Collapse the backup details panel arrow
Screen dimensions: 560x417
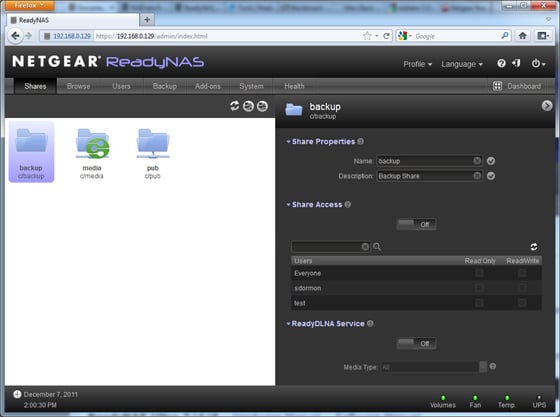547,106
